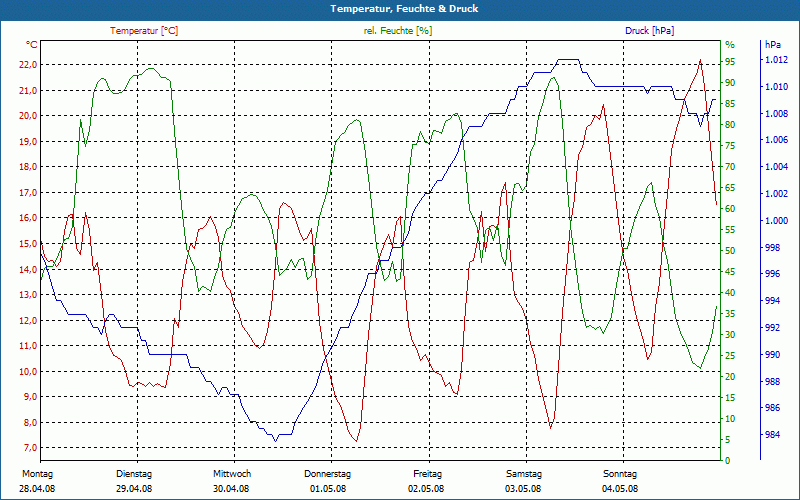Click the "12,0" temperature axis value
The image size is (800, 500).
coord(29,320)
